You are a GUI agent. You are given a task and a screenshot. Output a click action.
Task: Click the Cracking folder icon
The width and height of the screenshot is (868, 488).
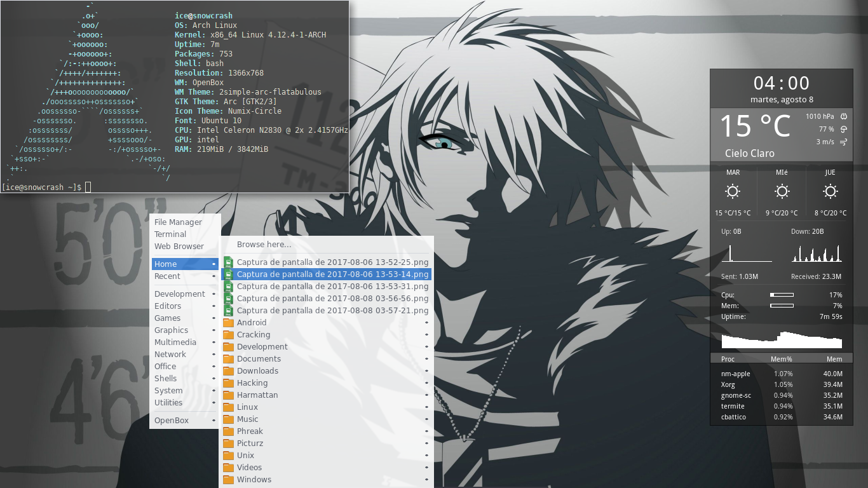click(229, 334)
